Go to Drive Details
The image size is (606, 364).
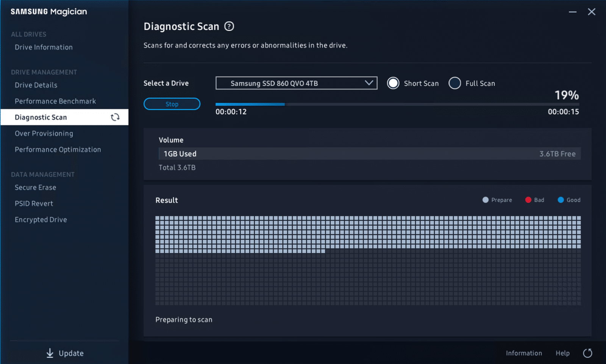point(36,85)
